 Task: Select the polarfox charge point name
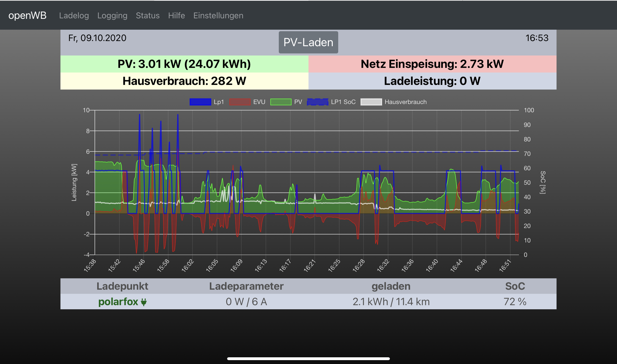118,302
